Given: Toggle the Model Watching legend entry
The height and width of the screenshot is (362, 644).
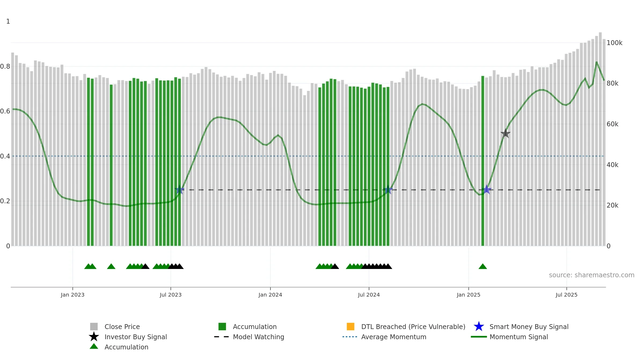Looking at the screenshot, I should (x=249, y=337).
